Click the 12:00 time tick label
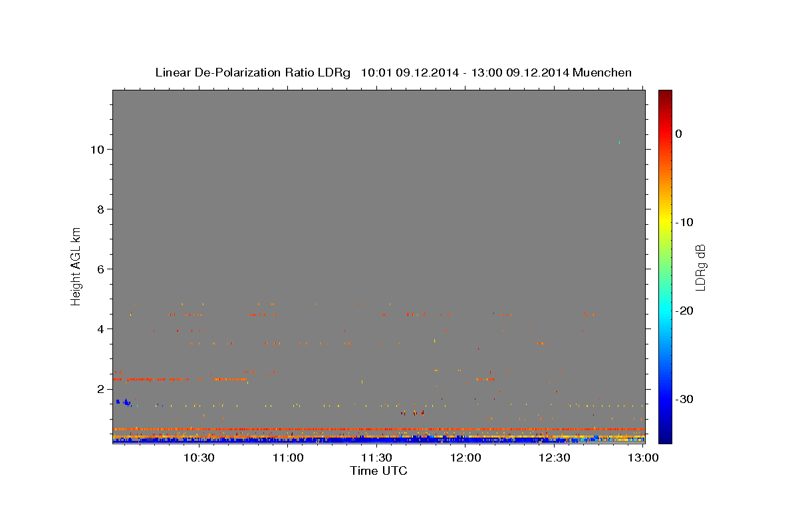This screenshot has width=798, height=532. pyautogui.click(x=465, y=458)
